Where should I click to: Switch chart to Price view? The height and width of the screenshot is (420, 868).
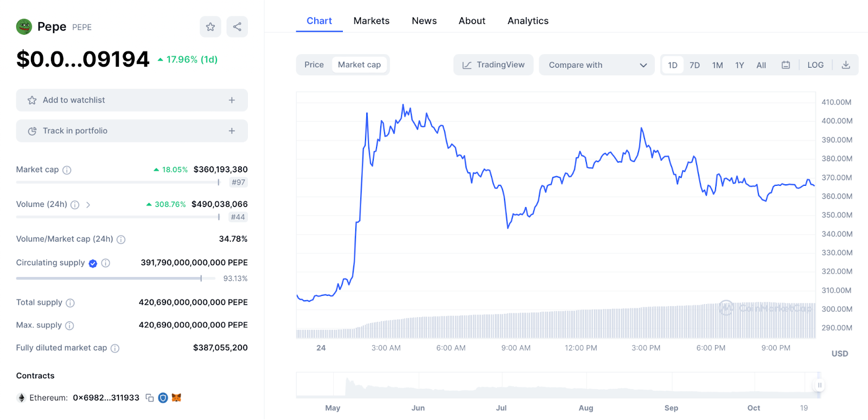[314, 65]
